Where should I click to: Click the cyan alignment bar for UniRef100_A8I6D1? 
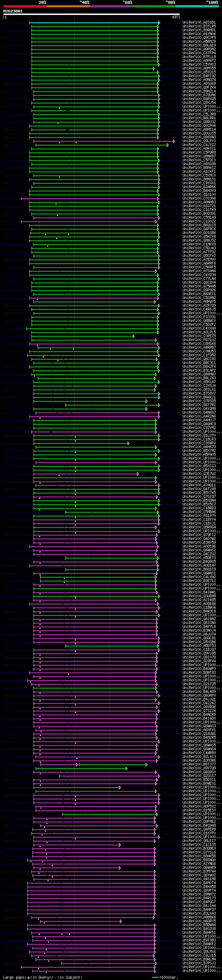[x=94, y=23]
